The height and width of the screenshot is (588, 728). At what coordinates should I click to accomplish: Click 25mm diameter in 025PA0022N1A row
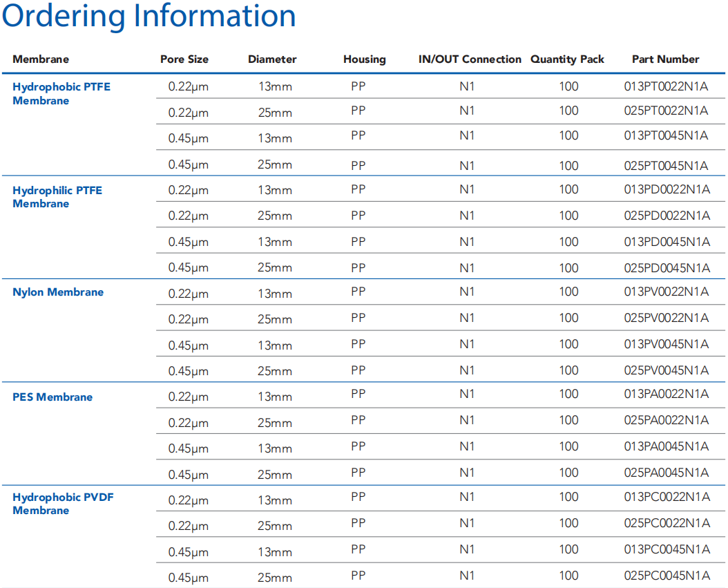point(275,423)
